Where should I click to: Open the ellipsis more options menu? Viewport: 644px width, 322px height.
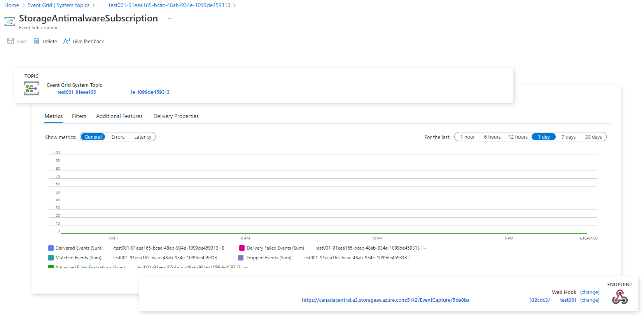click(170, 18)
